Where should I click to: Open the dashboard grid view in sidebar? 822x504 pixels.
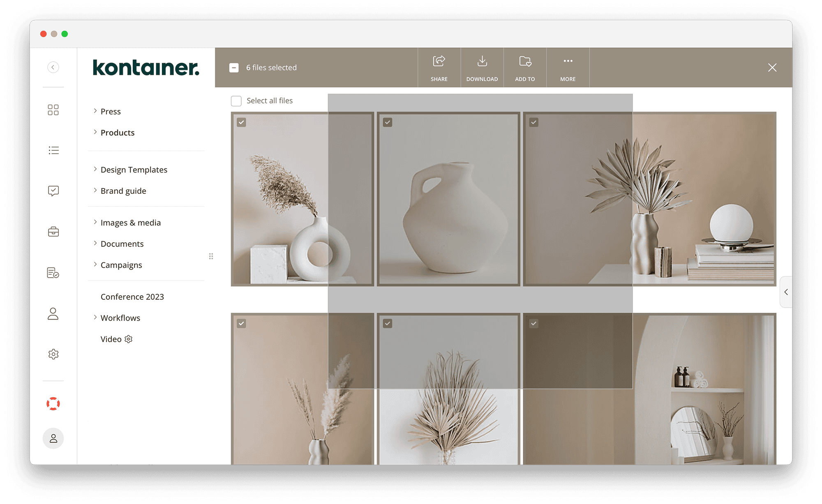click(x=53, y=110)
